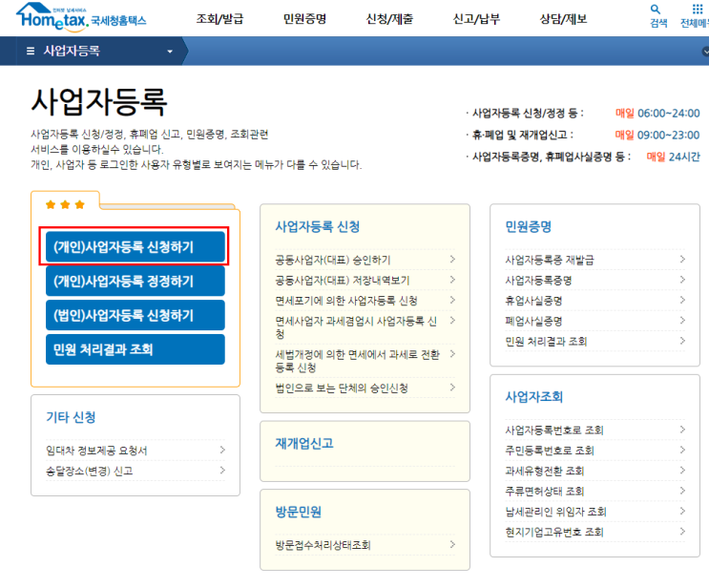Click the chevron next to 송달장소(변경) 신고
Image resolution: width=709 pixels, height=588 pixels.
[222, 471]
